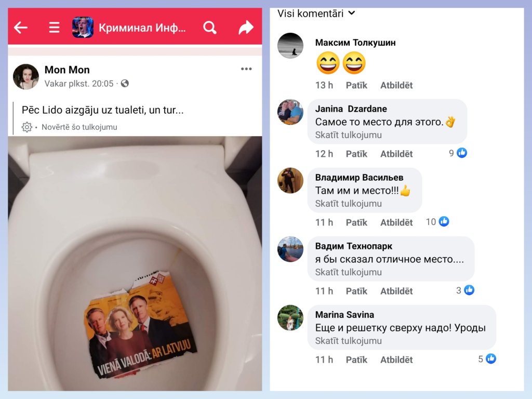The image size is (532, 399).
Task: Open the Mon Mon author name
Action: point(67,70)
